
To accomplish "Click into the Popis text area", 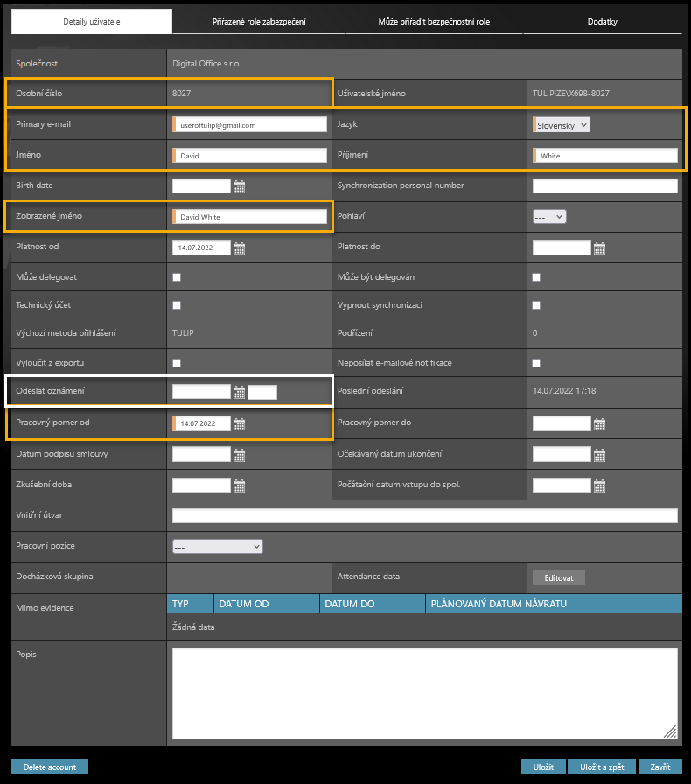I will (424, 693).
